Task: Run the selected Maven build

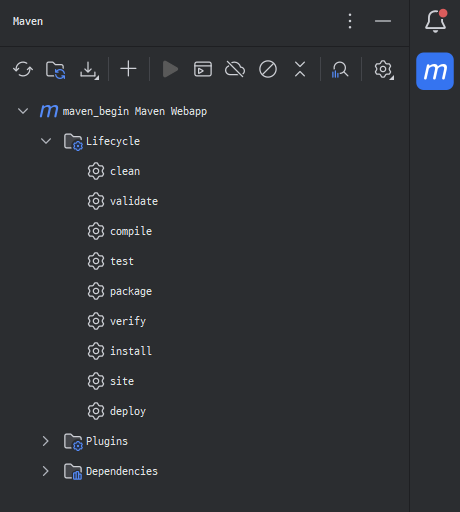Action: click(x=170, y=69)
